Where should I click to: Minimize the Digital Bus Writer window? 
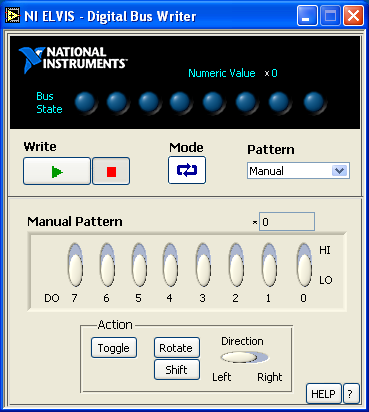coord(307,16)
